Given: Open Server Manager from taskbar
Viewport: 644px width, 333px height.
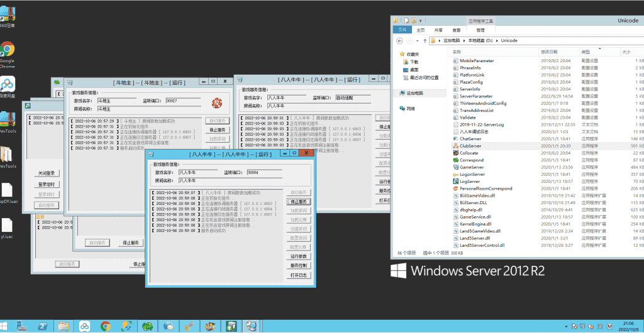Looking at the screenshot, I should (x=21, y=327).
